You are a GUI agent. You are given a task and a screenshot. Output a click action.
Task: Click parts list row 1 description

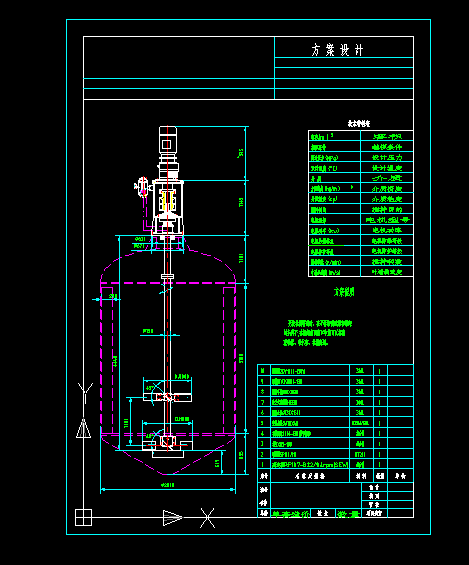pos(310,464)
